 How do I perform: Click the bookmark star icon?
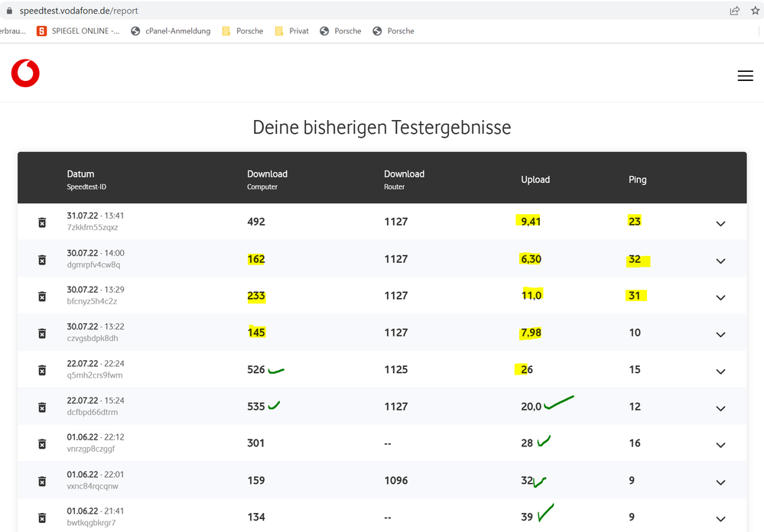pyautogui.click(x=755, y=10)
